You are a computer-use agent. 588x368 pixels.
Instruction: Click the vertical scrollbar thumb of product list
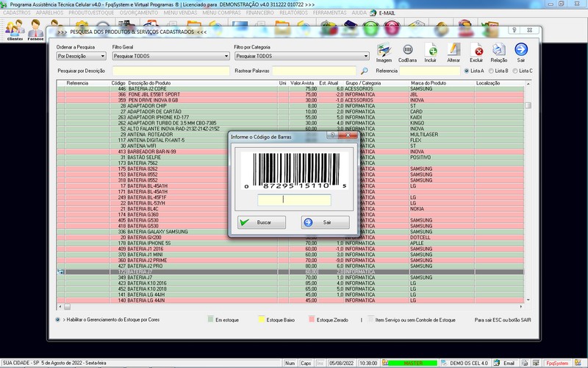click(x=528, y=105)
